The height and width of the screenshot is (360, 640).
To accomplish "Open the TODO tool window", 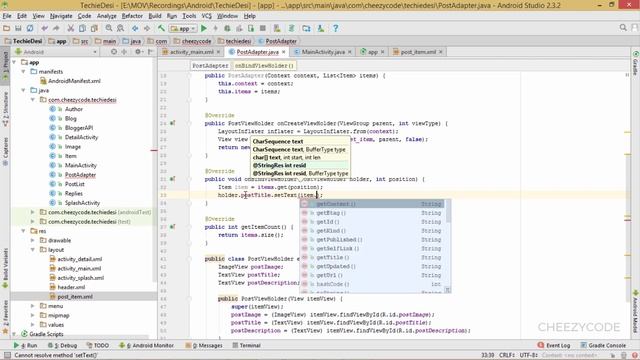I will click(x=98, y=345).
